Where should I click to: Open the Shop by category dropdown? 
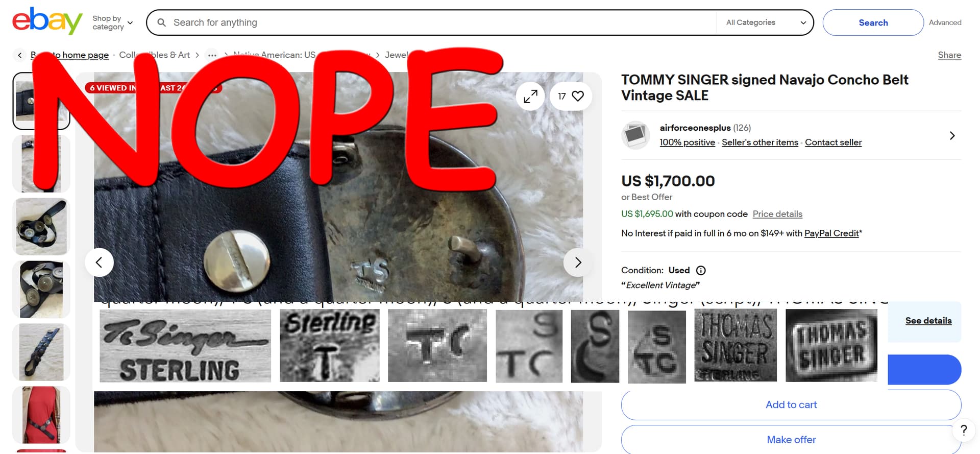tap(112, 22)
